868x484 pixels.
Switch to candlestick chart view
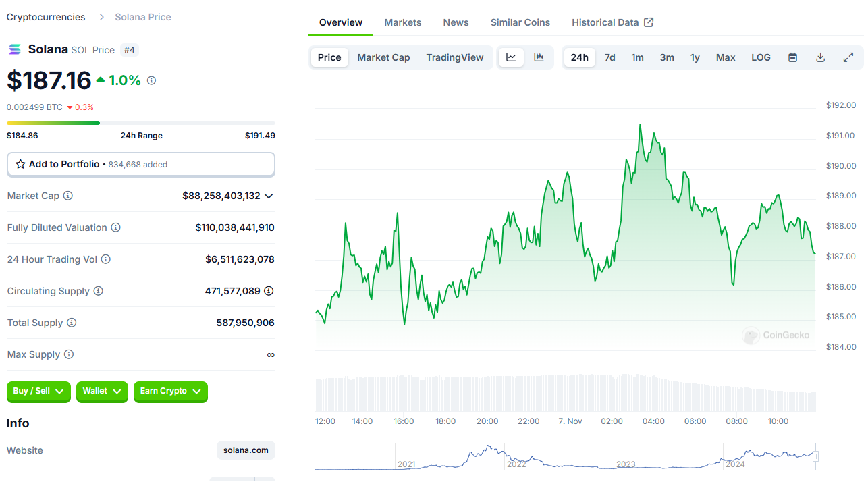[x=539, y=57]
